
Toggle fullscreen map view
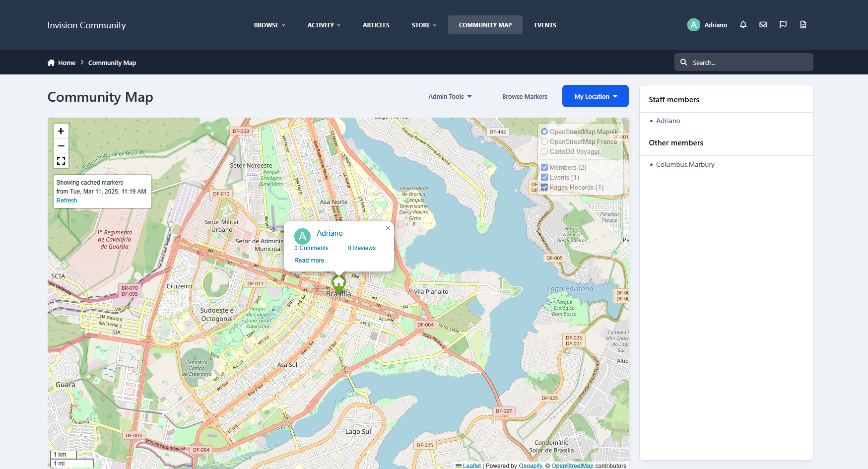(x=61, y=161)
